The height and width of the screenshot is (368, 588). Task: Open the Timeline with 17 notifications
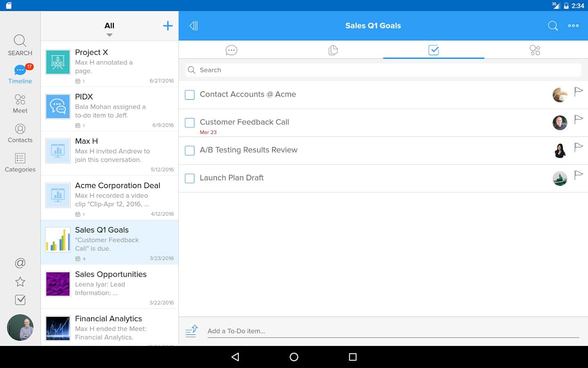tap(20, 74)
